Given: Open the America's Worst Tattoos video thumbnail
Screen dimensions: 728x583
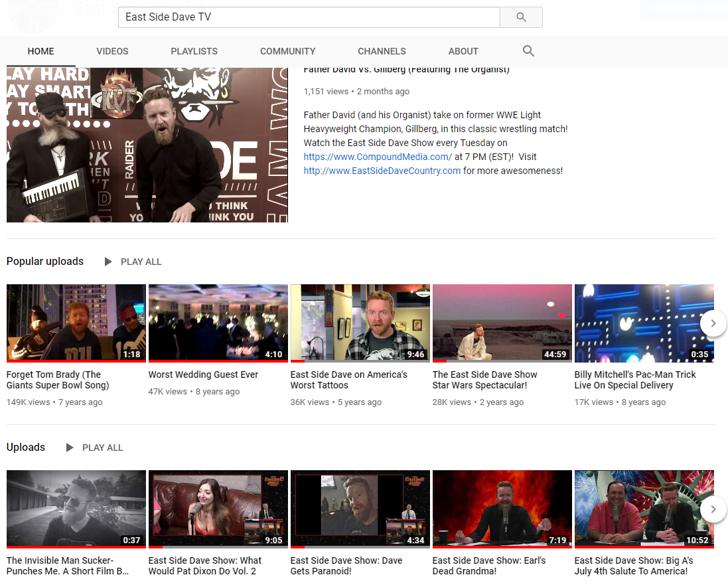Looking at the screenshot, I should coord(360,323).
